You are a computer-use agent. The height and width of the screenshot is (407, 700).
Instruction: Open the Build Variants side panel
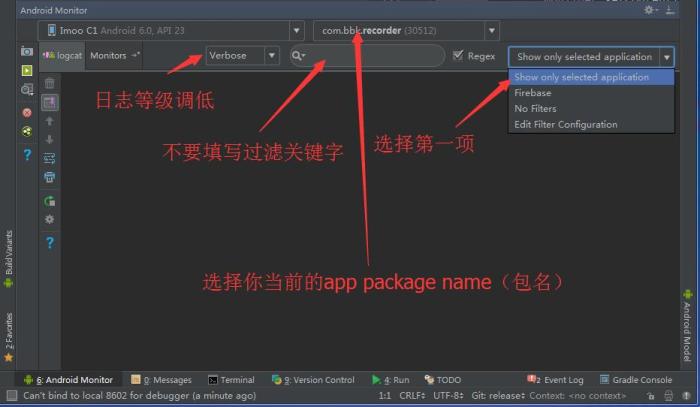[8, 259]
